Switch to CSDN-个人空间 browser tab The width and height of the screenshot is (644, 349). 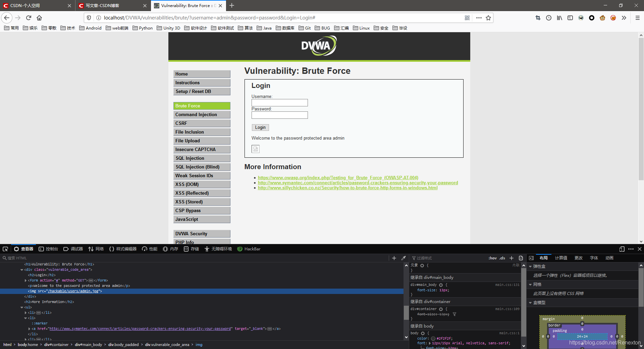coord(37,5)
